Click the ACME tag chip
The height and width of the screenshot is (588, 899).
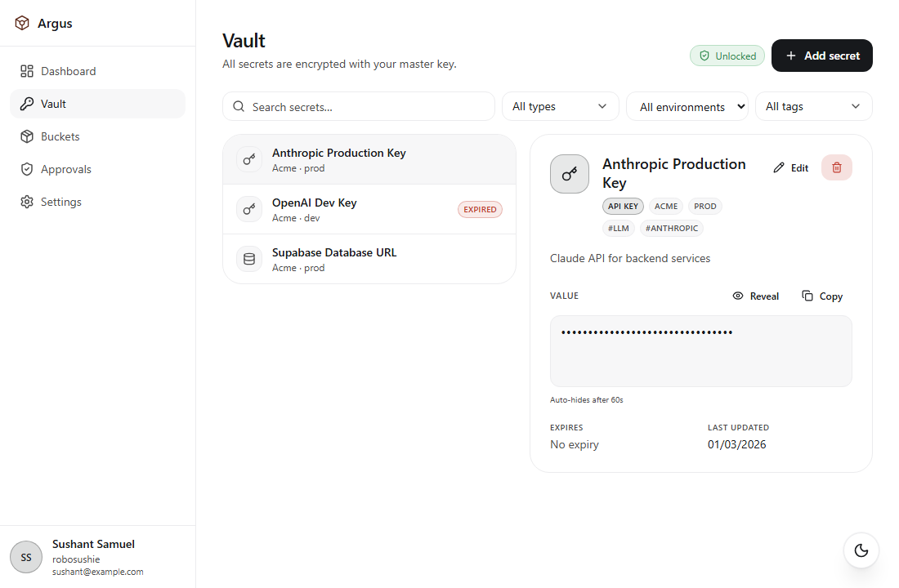click(x=665, y=207)
